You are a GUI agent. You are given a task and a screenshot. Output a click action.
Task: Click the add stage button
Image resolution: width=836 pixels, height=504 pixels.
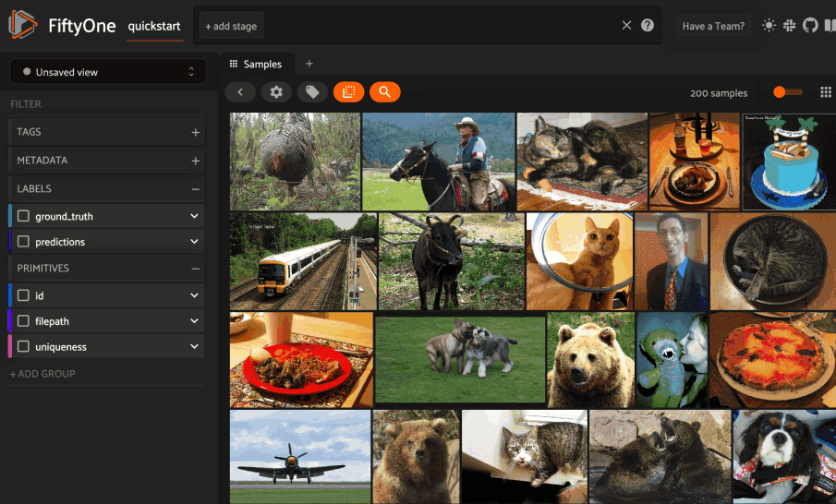pos(231,26)
